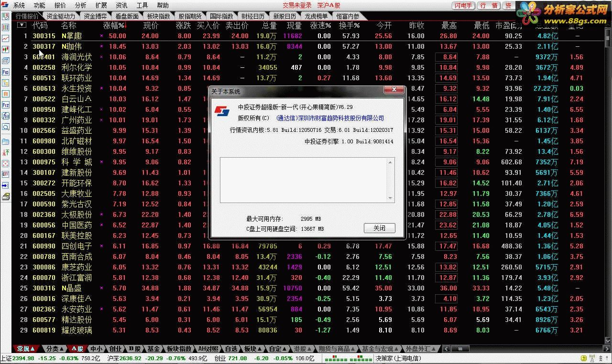Click the magnifier search sidebar icon
The image size is (612, 364).
click(x=6, y=127)
